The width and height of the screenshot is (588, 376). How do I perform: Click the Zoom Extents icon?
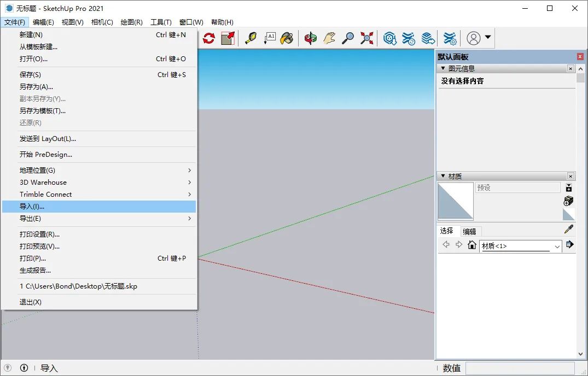tap(367, 38)
